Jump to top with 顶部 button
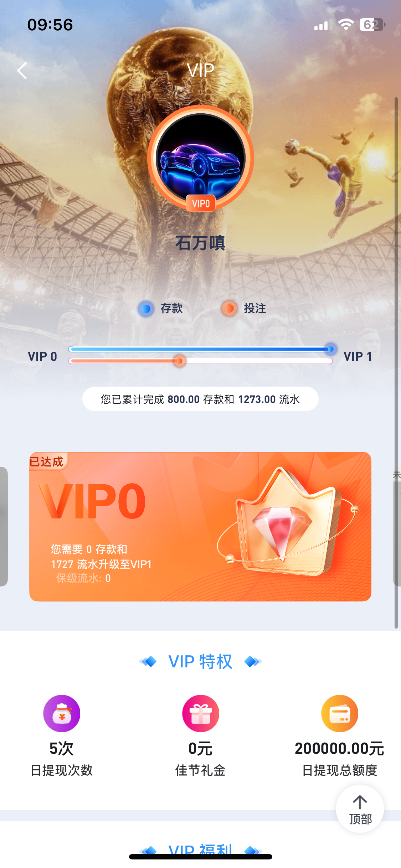Image resolution: width=401 pixels, height=868 pixels. coord(360,809)
